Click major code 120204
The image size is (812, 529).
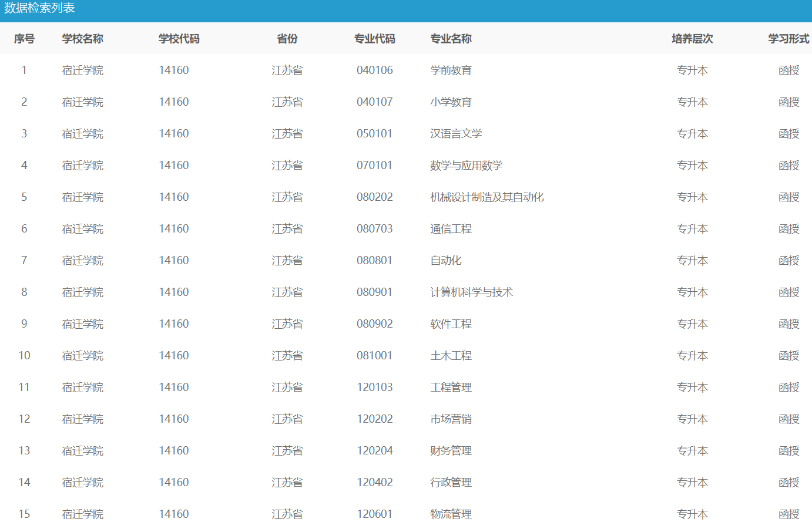tap(375, 451)
